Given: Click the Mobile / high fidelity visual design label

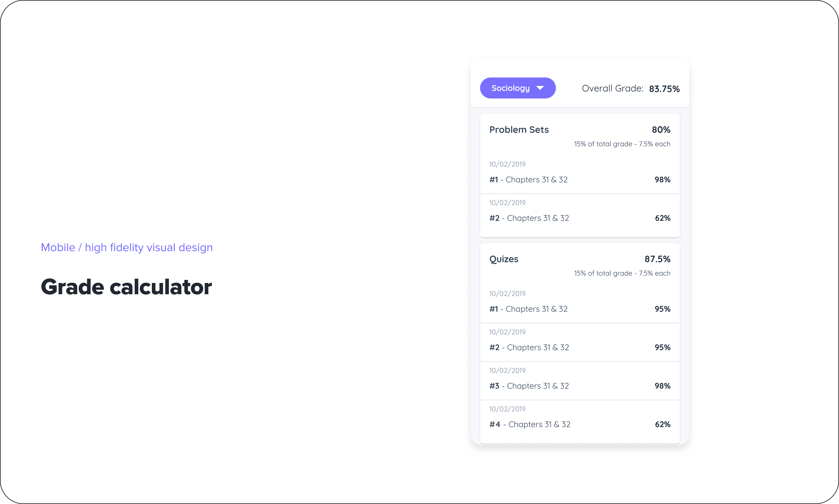Looking at the screenshot, I should coord(127,248).
